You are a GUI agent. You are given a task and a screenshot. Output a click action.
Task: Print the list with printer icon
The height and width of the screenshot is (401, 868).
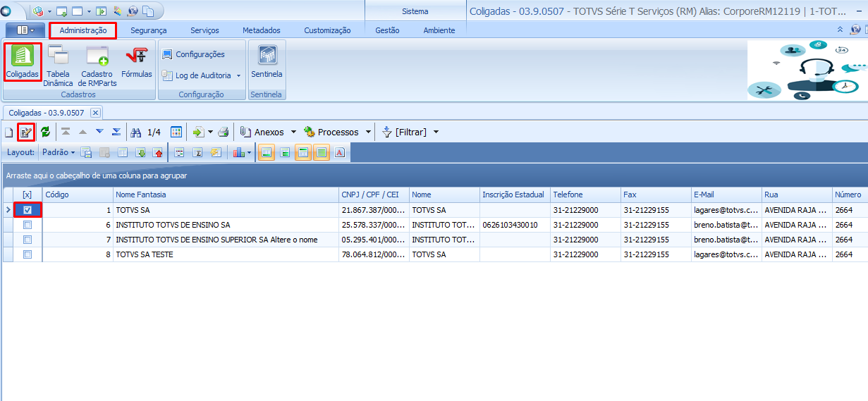coord(223,132)
